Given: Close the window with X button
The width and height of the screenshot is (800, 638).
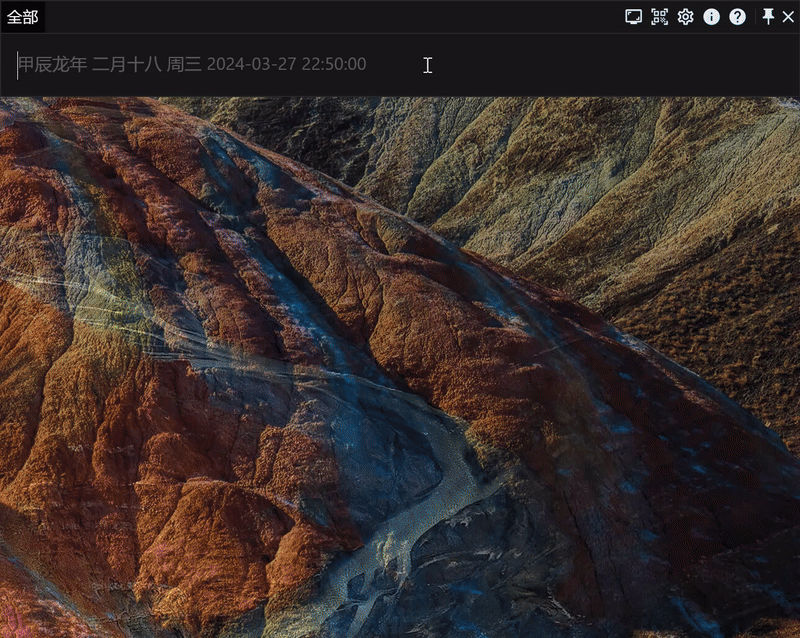Looking at the screenshot, I should [x=788, y=17].
